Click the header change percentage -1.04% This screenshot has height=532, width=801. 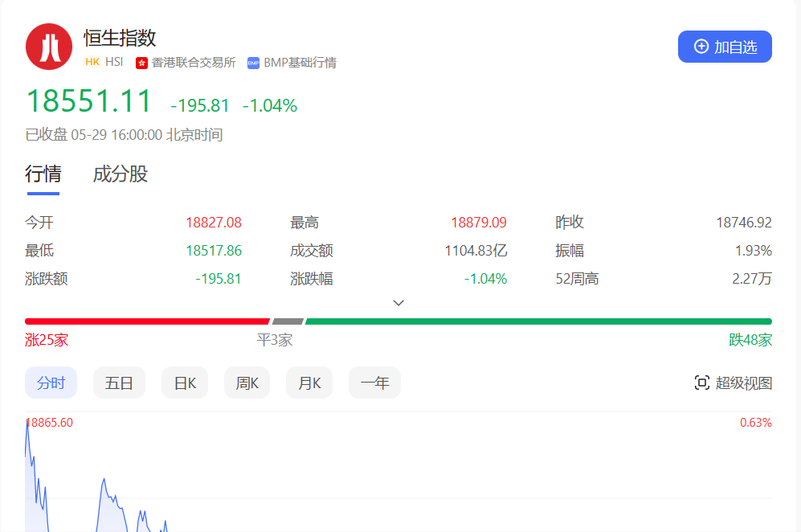(x=270, y=106)
